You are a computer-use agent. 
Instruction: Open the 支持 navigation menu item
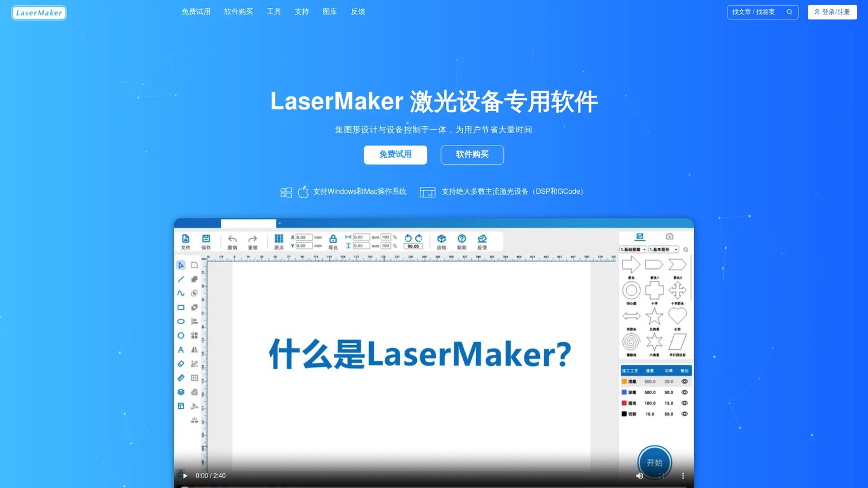[302, 11]
